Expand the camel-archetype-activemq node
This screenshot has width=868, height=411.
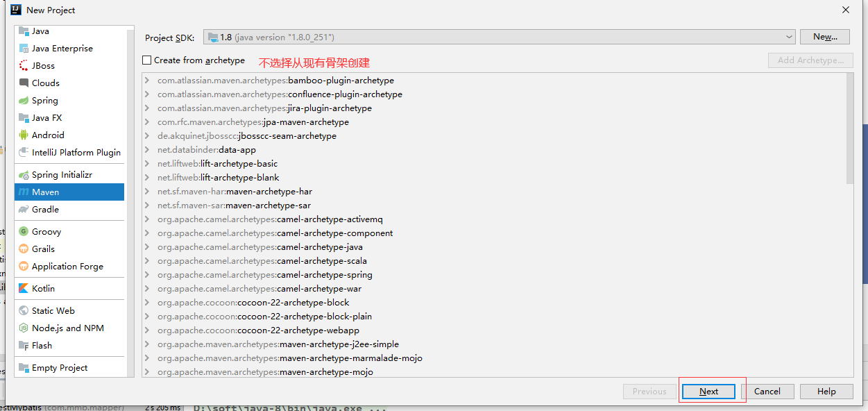147,219
